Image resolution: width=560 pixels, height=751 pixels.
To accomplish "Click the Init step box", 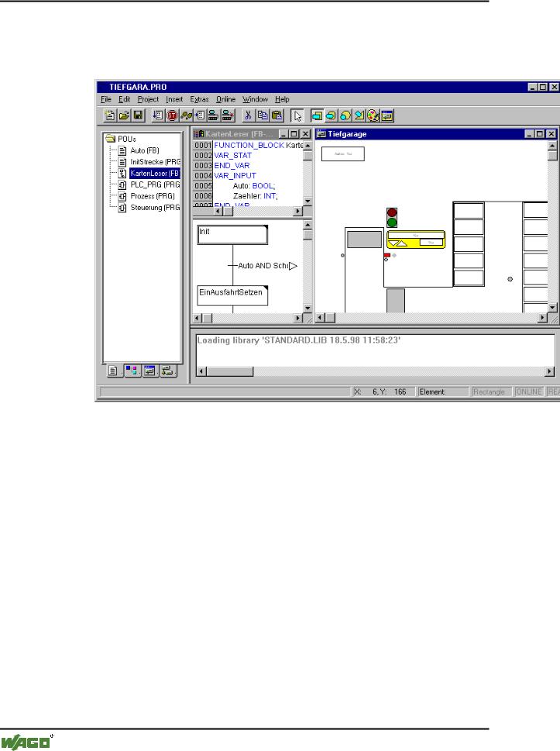I will click(232, 235).
